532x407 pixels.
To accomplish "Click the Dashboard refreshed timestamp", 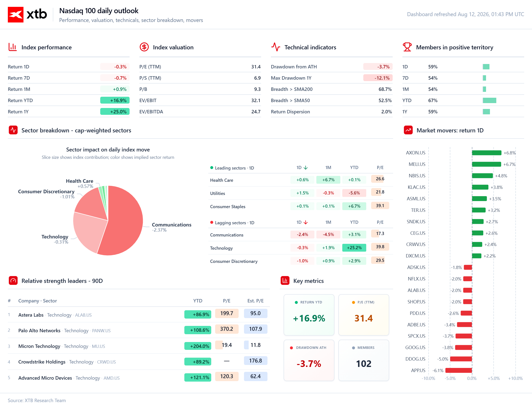I will click(465, 14).
